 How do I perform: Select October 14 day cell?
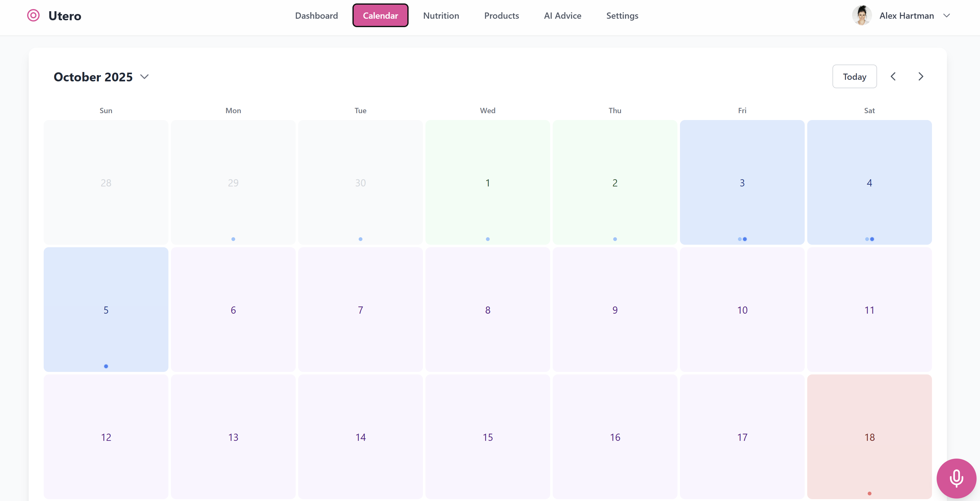(360, 436)
